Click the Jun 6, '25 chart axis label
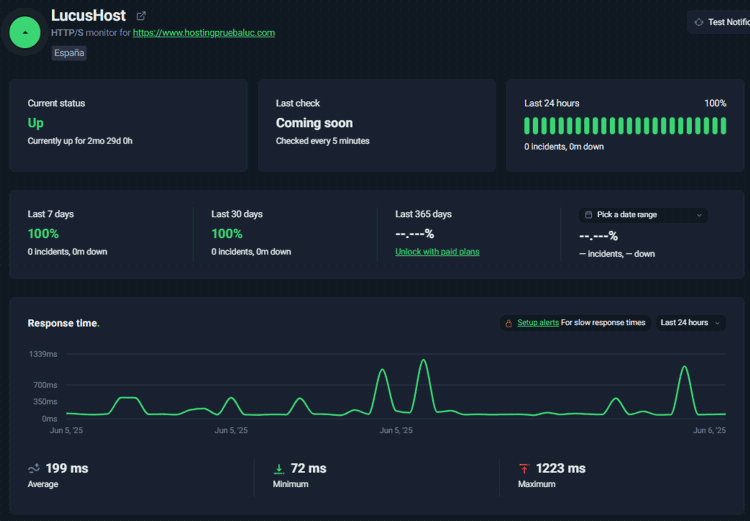Image resolution: width=750 pixels, height=521 pixels. 709,430
